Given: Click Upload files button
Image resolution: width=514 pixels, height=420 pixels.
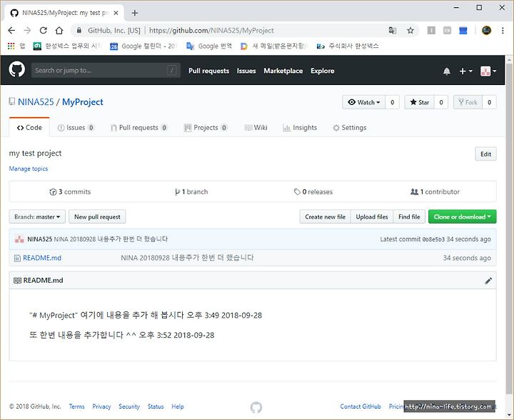Looking at the screenshot, I should (372, 216).
